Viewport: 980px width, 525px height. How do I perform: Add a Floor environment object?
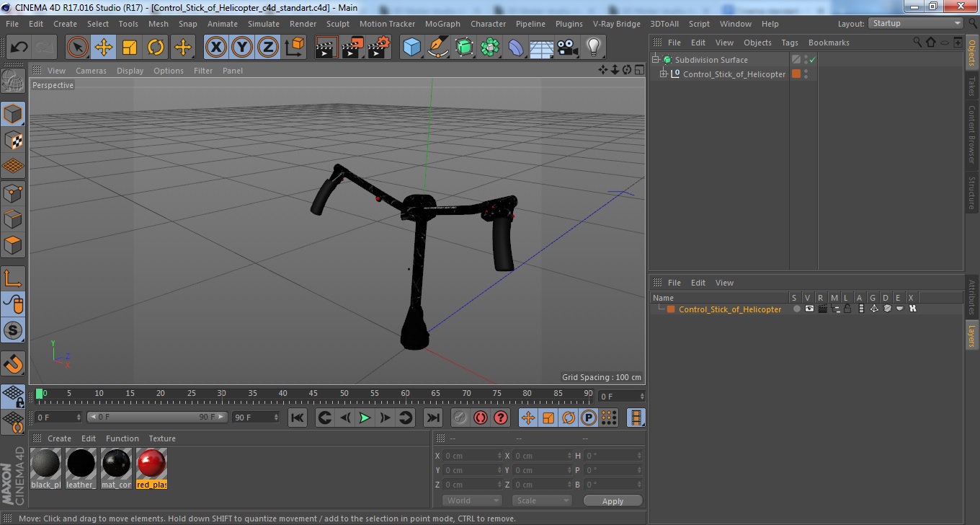pos(541,48)
